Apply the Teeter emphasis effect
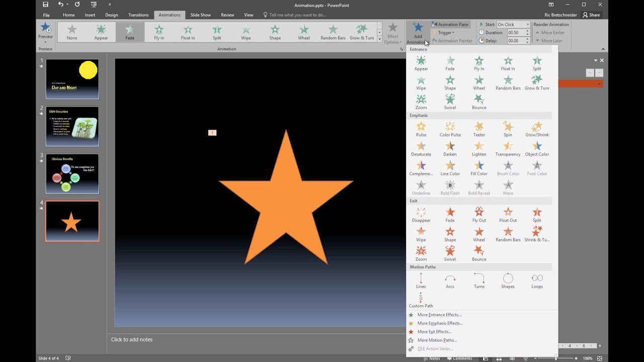The height and width of the screenshot is (362, 644). pyautogui.click(x=479, y=129)
